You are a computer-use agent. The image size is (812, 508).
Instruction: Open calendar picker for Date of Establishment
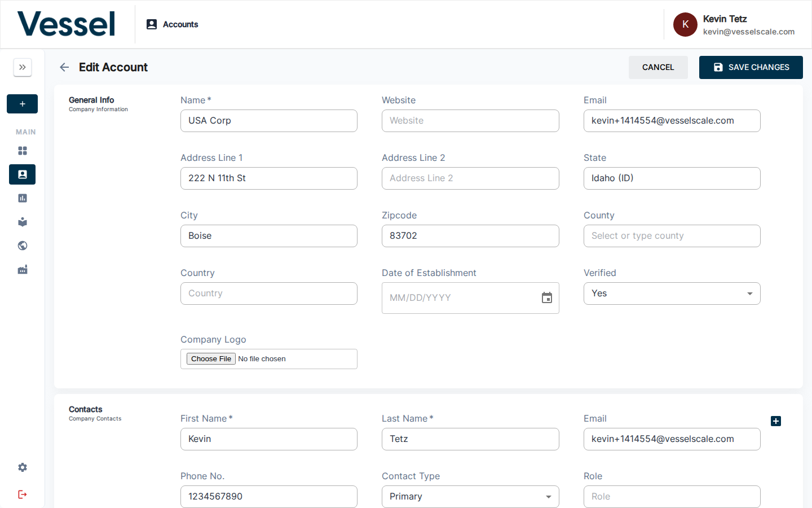click(x=546, y=298)
